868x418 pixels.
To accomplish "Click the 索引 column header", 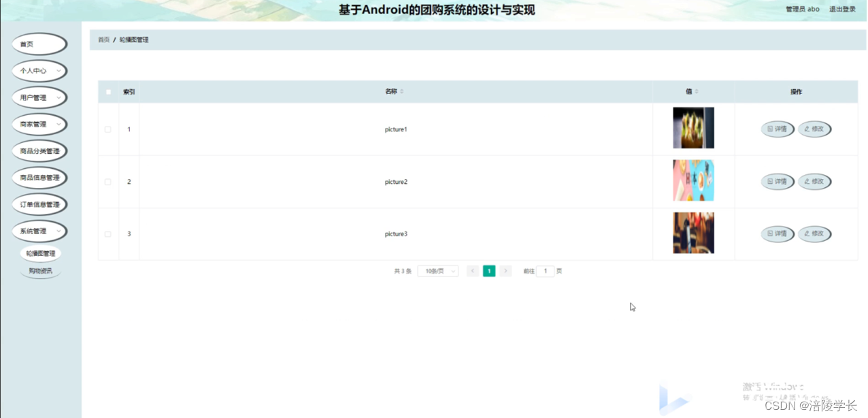I will [129, 92].
